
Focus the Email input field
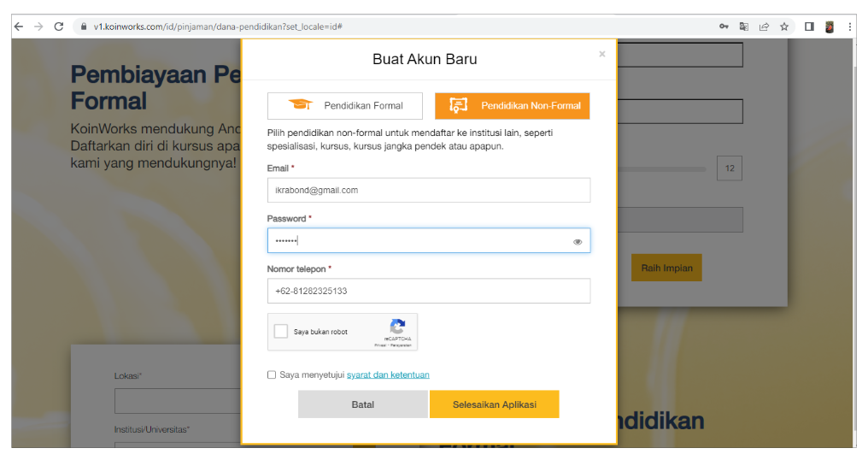coord(429,190)
